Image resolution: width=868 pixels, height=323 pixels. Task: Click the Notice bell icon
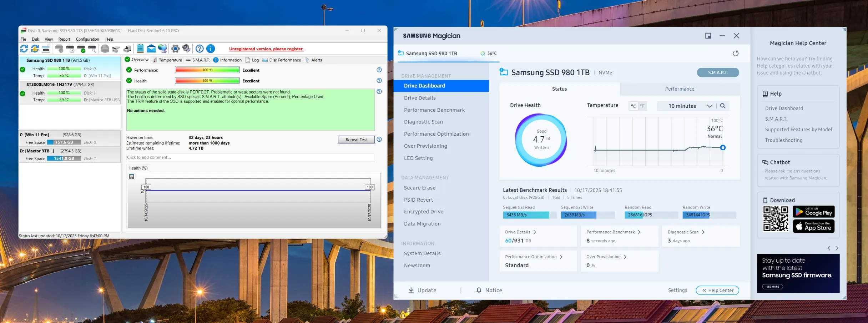pos(479,291)
